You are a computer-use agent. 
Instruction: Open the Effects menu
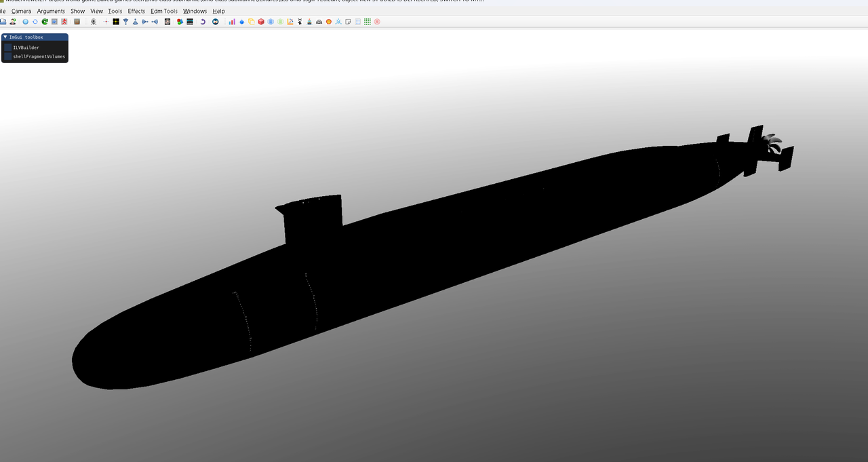(136, 11)
